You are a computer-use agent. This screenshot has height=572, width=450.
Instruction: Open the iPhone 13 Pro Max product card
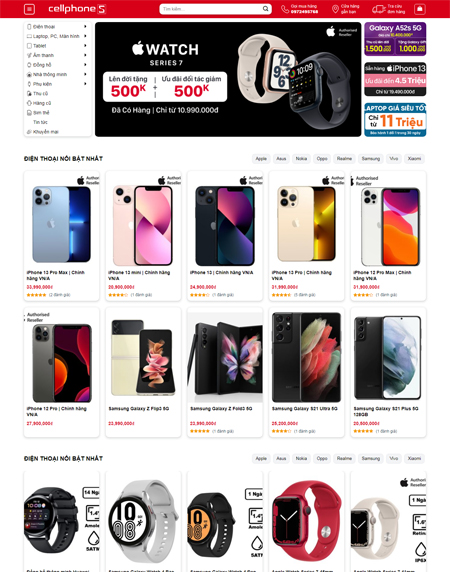(61, 236)
